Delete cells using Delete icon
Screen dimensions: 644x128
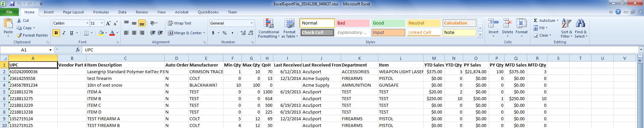click(507, 24)
